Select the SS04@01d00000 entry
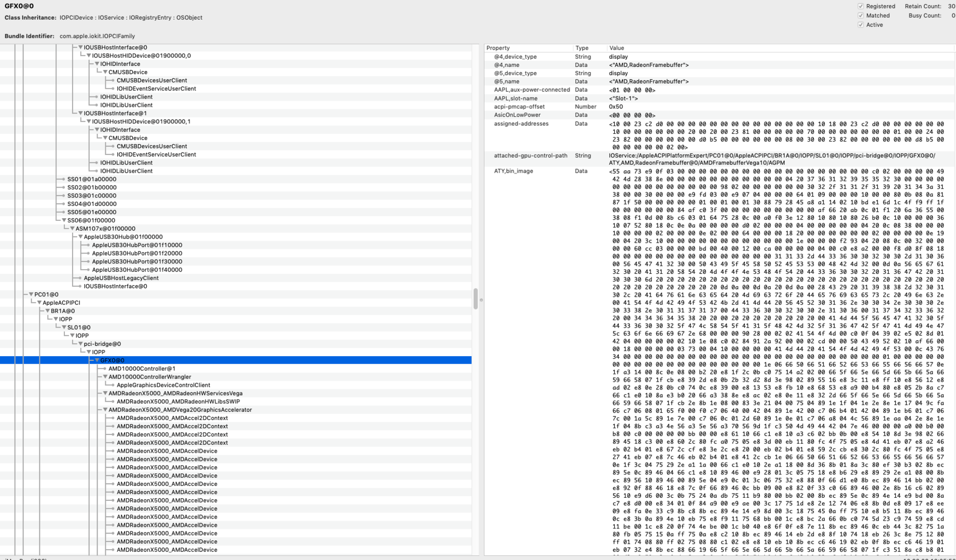Screen dimensions: 956x560 click(92, 204)
